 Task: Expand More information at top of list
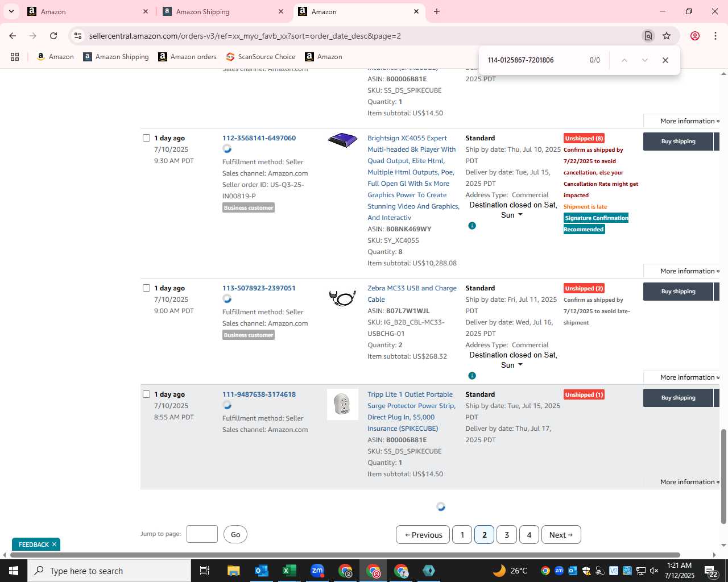689,121
